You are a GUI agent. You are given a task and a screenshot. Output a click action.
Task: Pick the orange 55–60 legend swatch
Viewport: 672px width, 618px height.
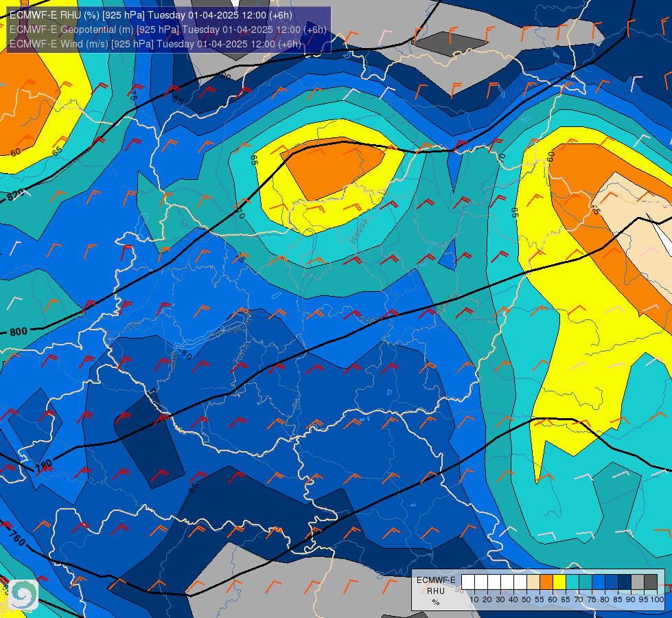[x=546, y=582]
